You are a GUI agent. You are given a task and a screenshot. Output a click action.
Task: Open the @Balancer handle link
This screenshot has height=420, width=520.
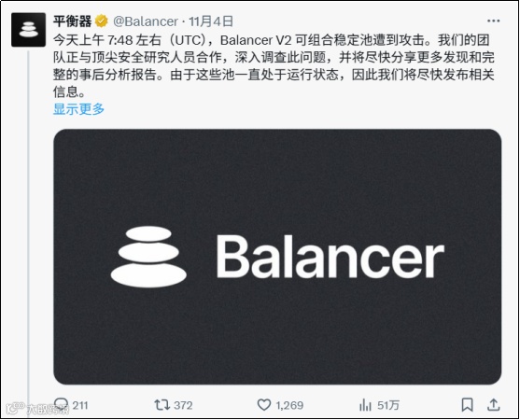[146, 21]
